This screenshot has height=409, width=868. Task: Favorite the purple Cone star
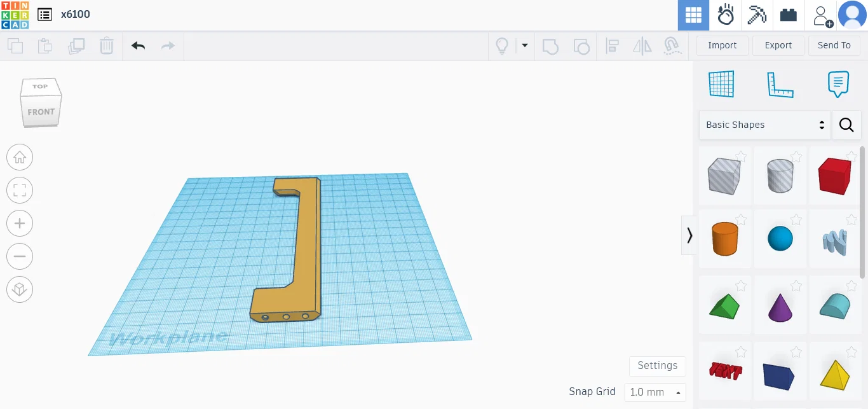796,286
